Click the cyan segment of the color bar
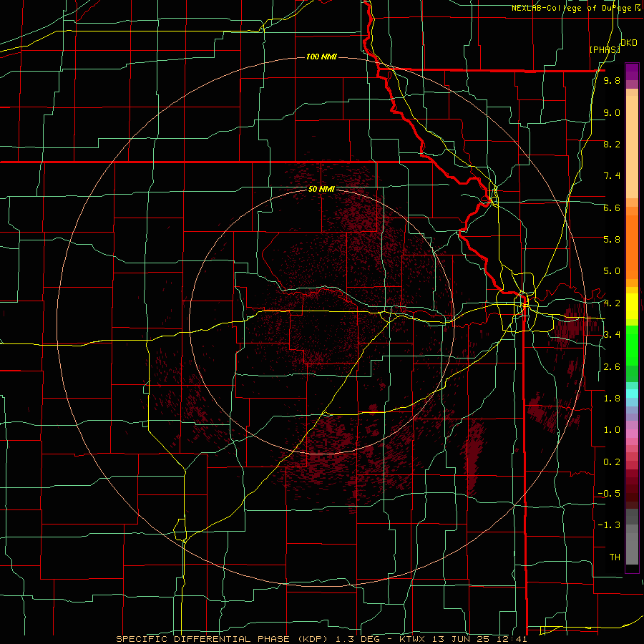 (x=632, y=394)
